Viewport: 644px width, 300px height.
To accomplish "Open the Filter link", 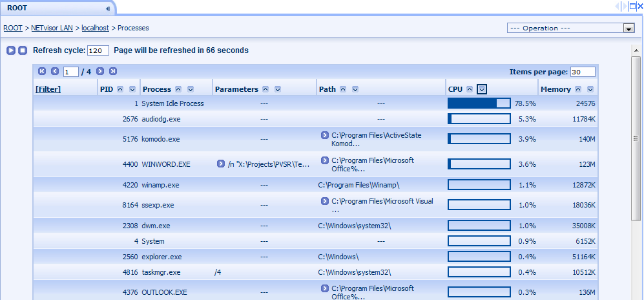I will (48, 89).
